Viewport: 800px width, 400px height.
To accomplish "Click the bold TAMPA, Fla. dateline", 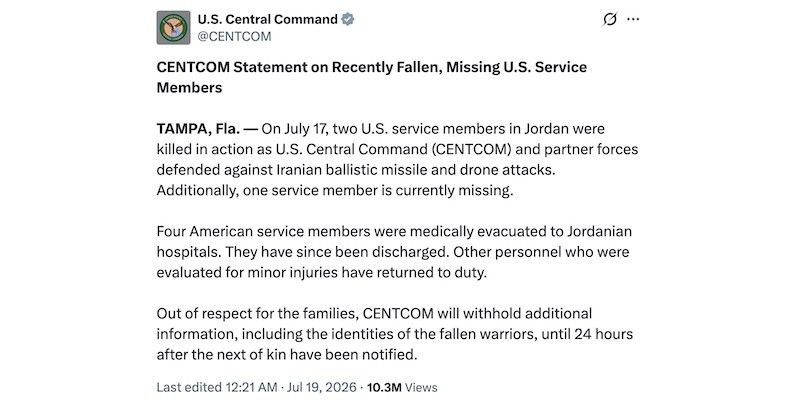I will click(x=198, y=129).
